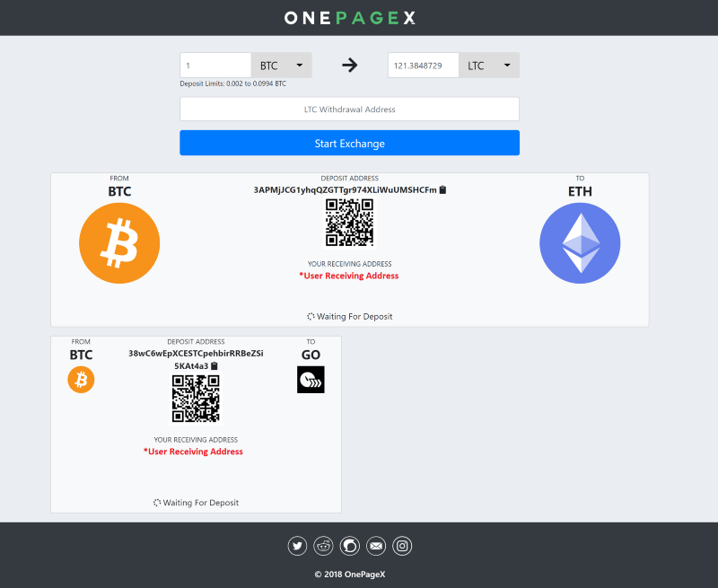Open the Twitter icon in the footer
The height and width of the screenshot is (588, 718).
[x=297, y=546]
